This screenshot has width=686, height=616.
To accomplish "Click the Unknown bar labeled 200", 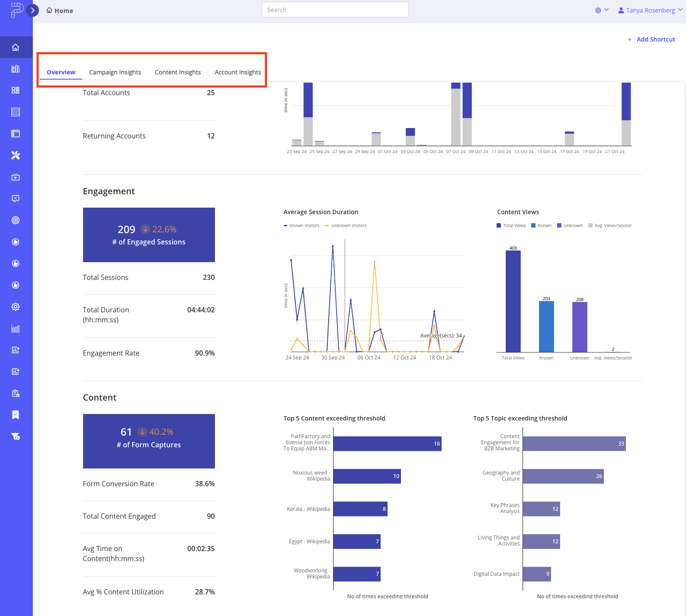I will (x=580, y=327).
